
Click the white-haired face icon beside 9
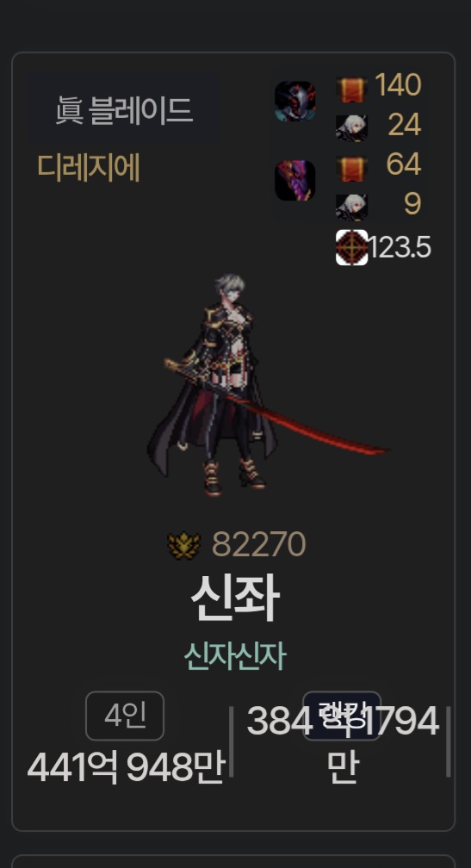point(351,207)
